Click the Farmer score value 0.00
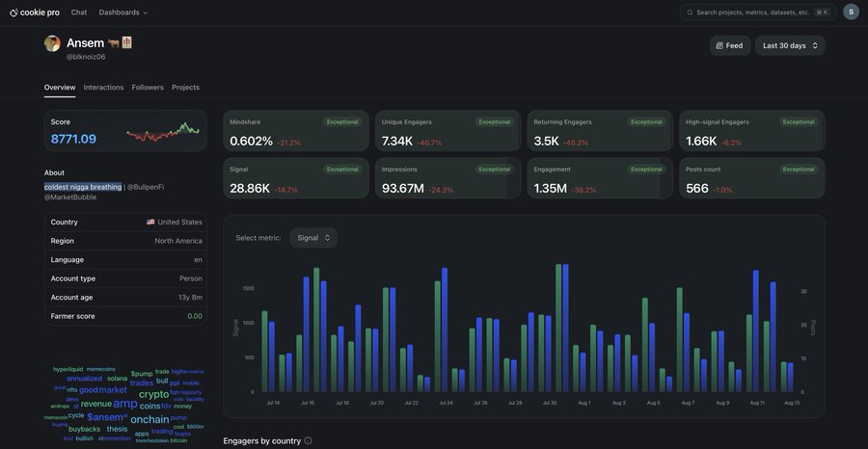The height and width of the screenshot is (449, 868). tap(195, 316)
